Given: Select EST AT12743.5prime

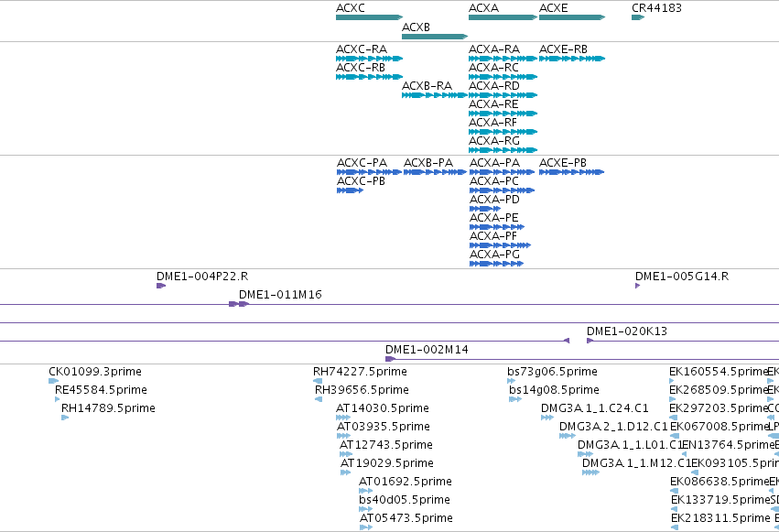Looking at the screenshot, I should click(346, 454).
